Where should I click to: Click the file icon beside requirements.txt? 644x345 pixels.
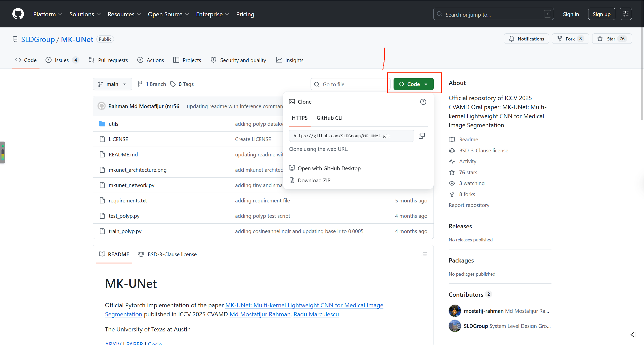coord(102,200)
